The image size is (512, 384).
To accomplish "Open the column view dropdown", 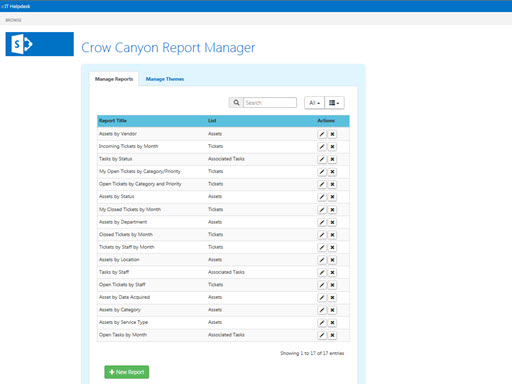I will (x=334, y=103).
